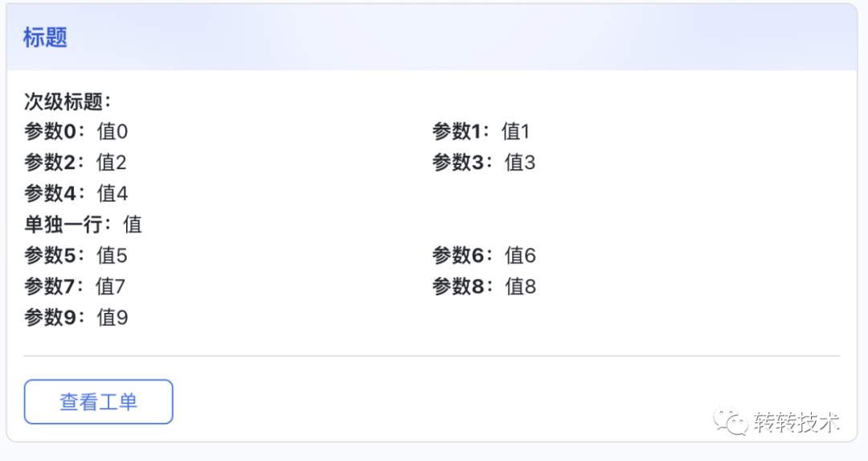Viewport: 868px width, 461px height.
Task: Click the WeChat logo icon in watermark
Action: pyautogui.click(x=731, y=422)
